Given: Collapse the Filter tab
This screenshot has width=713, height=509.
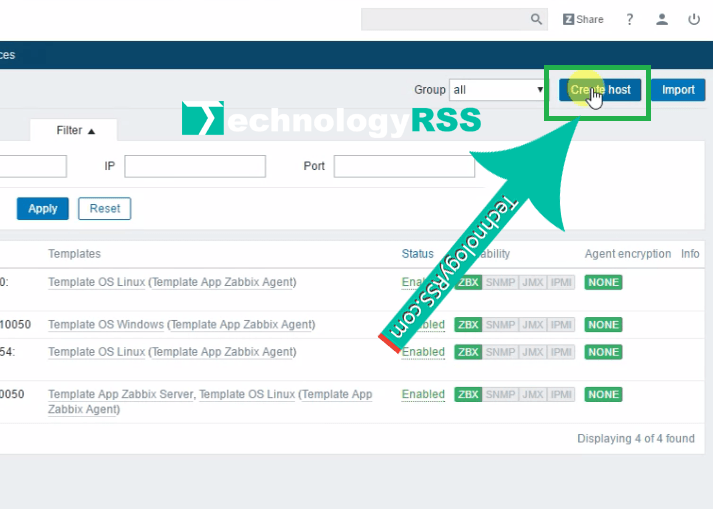Looking at the screenshot, I should click(75, 130).
